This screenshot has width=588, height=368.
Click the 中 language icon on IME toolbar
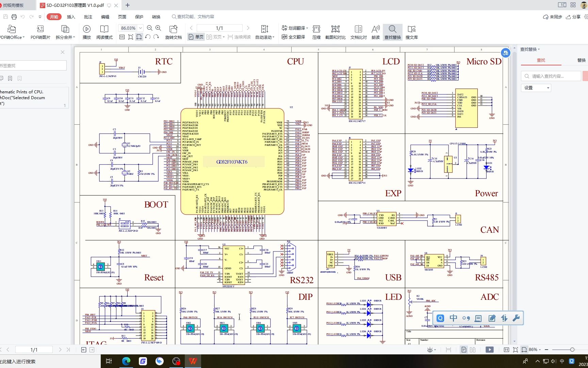(x=453, y=318)
